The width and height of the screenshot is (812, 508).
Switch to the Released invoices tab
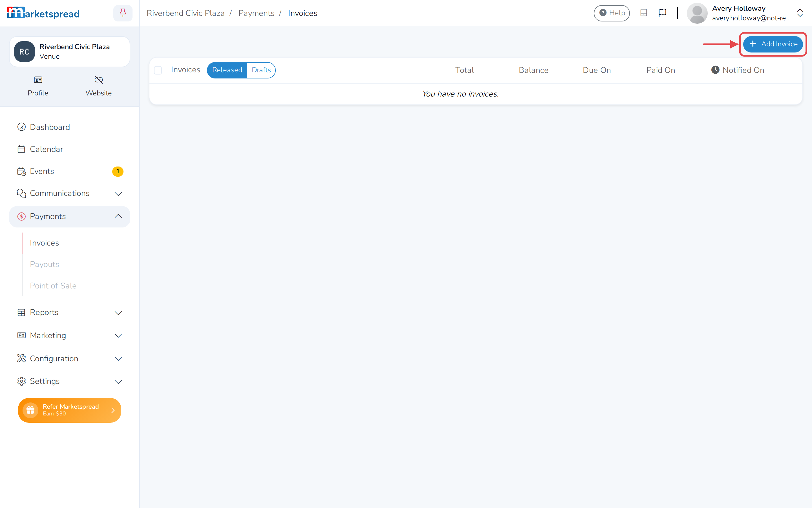[x=227, y=70]
